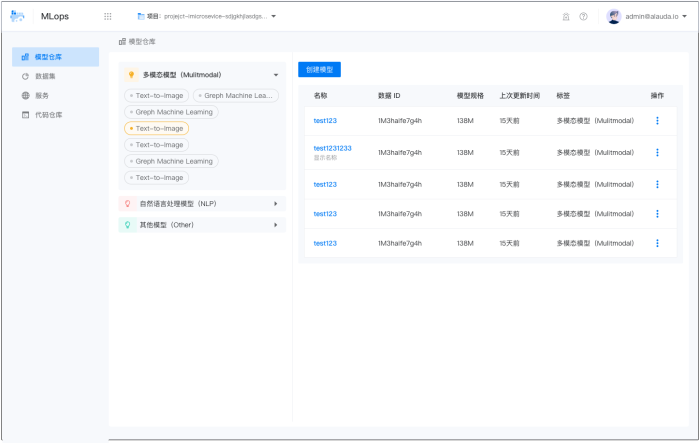Click the 创建模型 button
This screenshot has width=700, height=443.
(x=319, y=69)
